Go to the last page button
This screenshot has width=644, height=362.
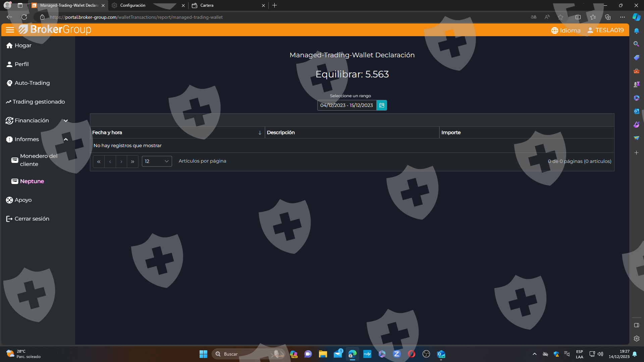(132, 162)
